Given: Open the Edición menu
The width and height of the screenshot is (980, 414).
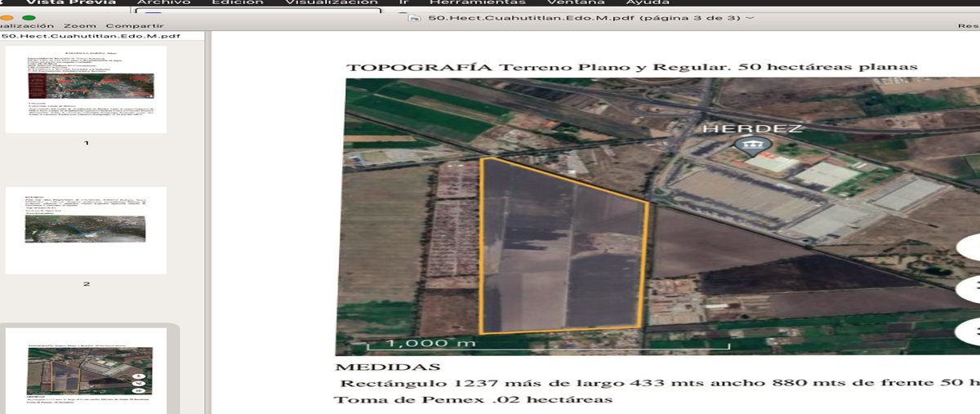Looking at the screenshot, I should pyautogui.click(x=237, y=2).
